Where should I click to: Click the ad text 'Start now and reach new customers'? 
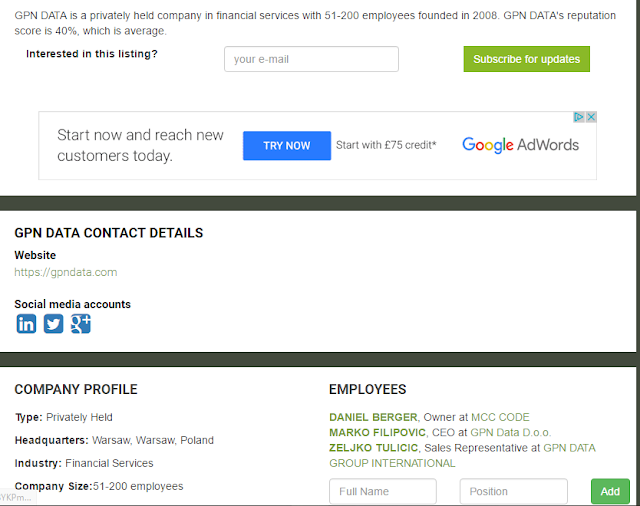click(140, 145)
